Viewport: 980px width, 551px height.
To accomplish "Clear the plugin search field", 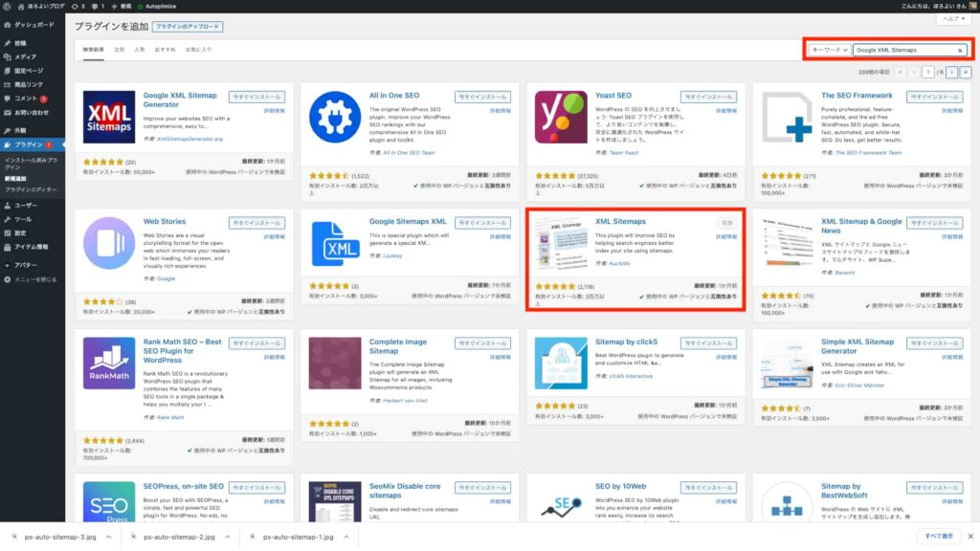I will [x=960, y=50].
